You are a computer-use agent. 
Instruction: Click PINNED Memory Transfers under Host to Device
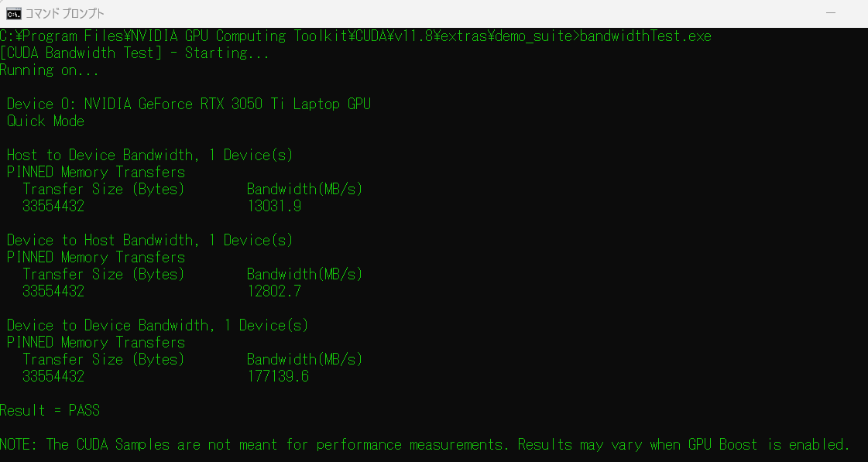(x=96, y=173)
